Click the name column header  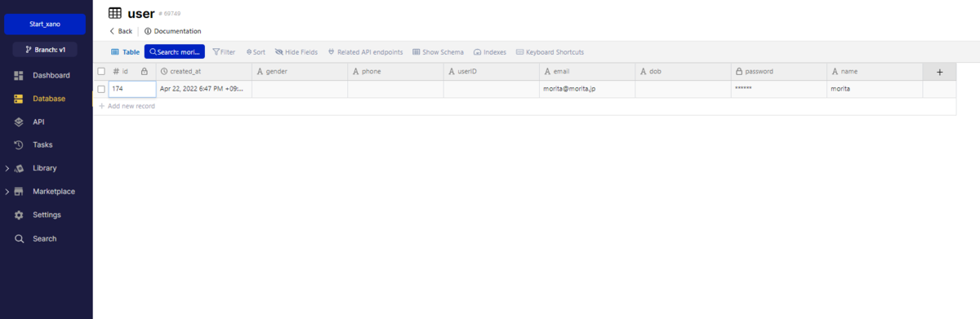pyautogui.click(x=875, y=72)
